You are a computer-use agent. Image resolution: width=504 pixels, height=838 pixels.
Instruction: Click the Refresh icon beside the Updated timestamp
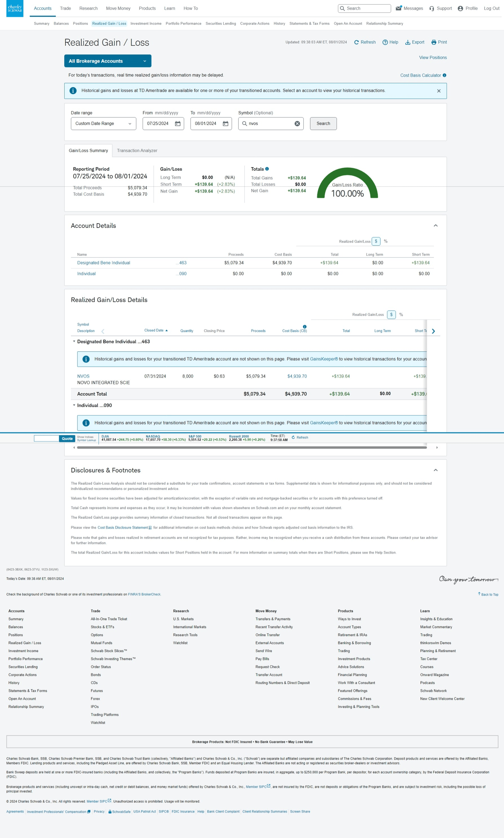click(356, 43)
